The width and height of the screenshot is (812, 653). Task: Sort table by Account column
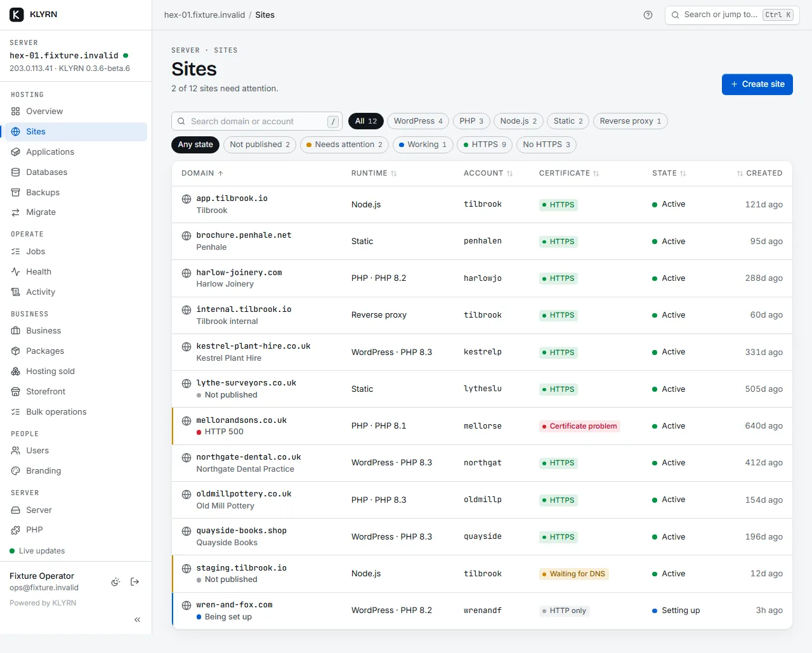pyautogui.click(x=488, y=173)
